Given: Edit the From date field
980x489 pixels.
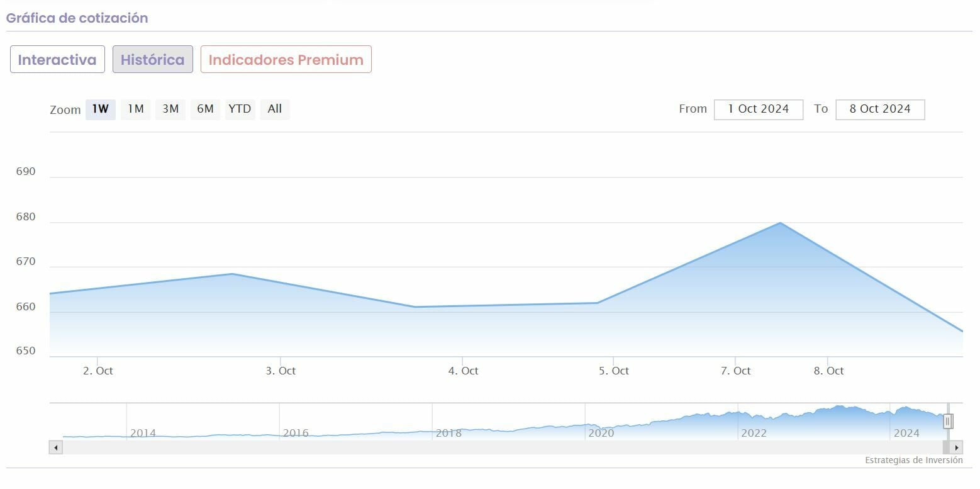Looking at the screenshot, I should coord(759,109).
